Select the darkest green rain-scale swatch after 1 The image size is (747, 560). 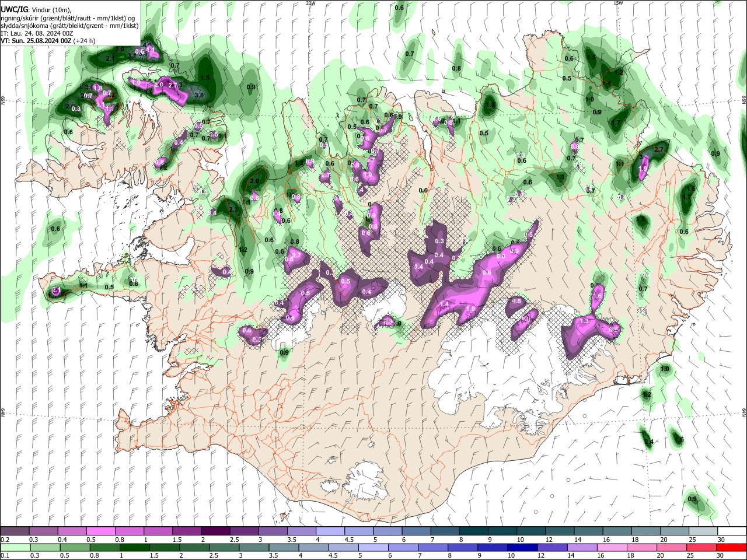point(134,548)
